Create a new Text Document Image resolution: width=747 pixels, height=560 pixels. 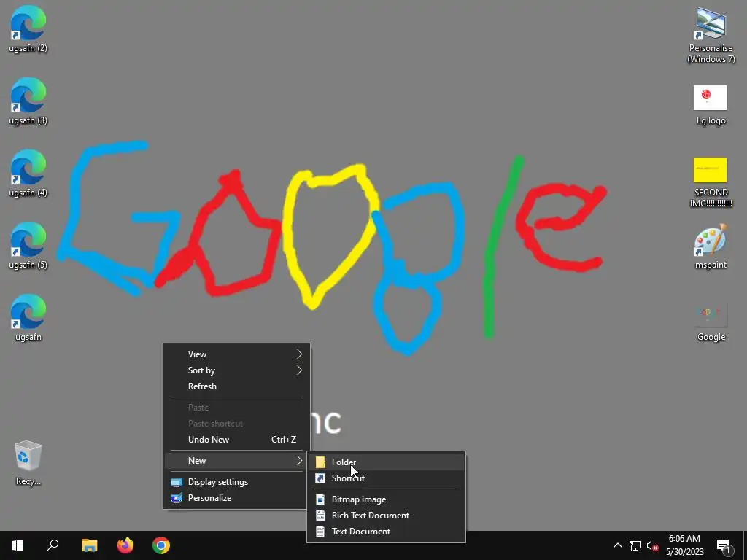[387, 532]
